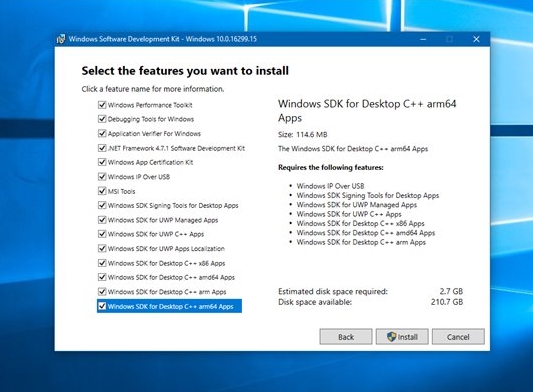Close the SDK setup window
The width and height of the screenshot is (533, 392).
point(476,39)
